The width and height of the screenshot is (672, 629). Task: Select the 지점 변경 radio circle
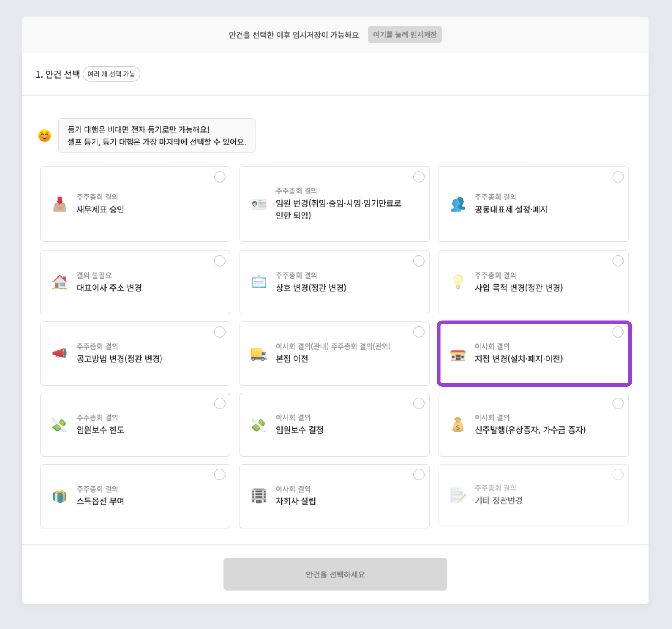[618, 332]
